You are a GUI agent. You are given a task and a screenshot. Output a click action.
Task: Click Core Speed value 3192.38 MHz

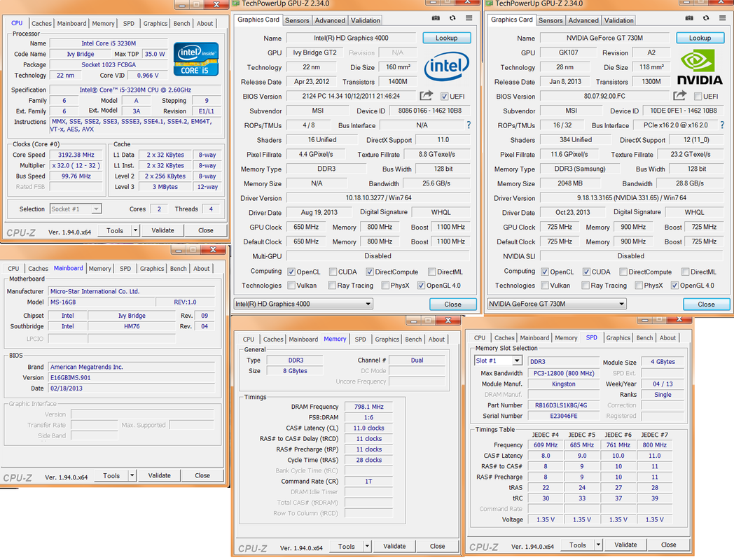click(x=76, y=155)
